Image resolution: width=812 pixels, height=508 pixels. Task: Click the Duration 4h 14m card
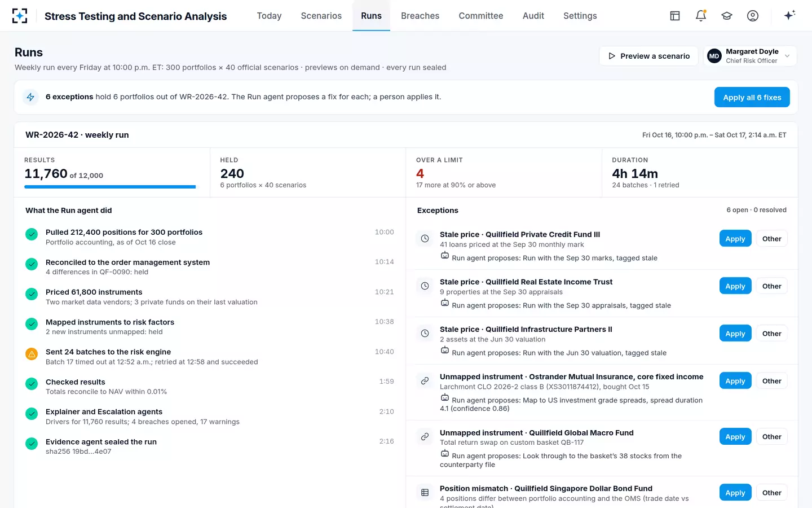pyautogui.click(x=700, y=173)
